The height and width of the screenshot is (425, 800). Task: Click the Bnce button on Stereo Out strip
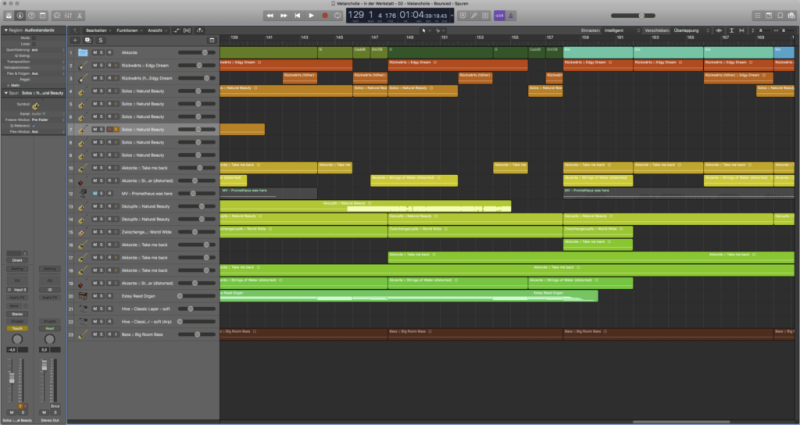pyautogui.click(x=55, y=406)
